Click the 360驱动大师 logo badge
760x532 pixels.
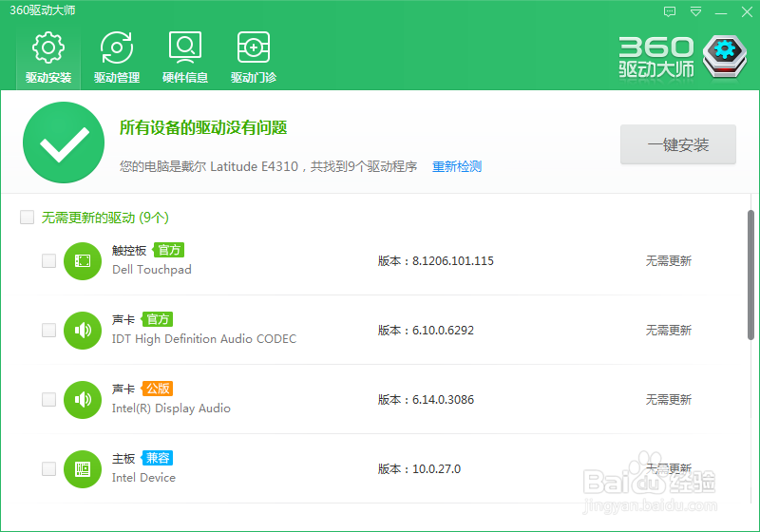pos(725,57)
